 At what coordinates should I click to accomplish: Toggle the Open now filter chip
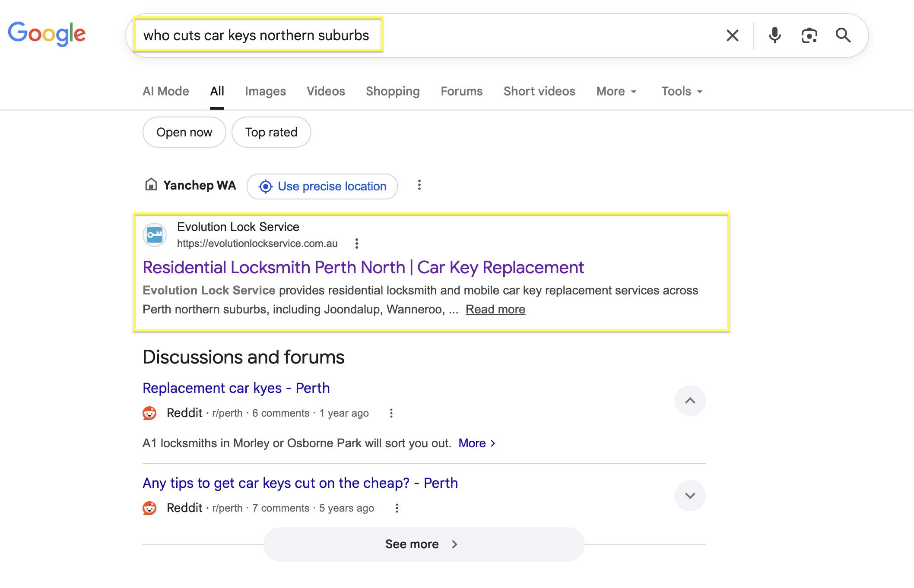click(x=184, y=132)
